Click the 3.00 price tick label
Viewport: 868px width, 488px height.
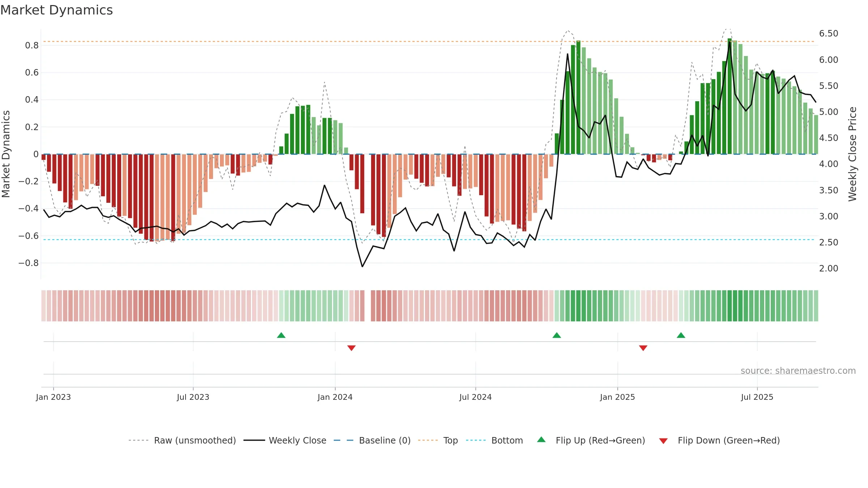pos(829,216)
